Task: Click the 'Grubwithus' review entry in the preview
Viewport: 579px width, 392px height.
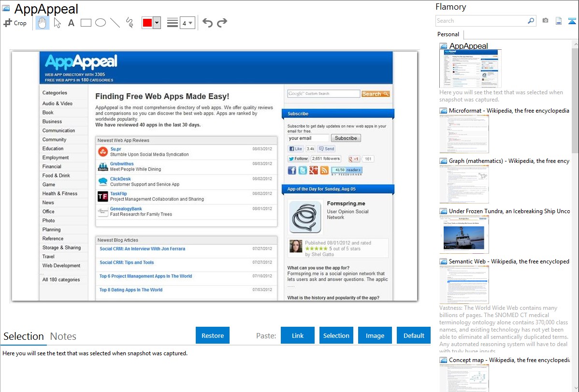Action: click(122, 164)
